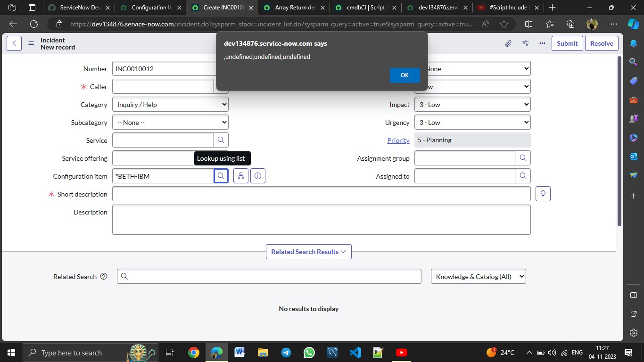Viewport: 644px width, 362px height.
Task: Expand the Subcategory dropdown
Action: point(170,123)
